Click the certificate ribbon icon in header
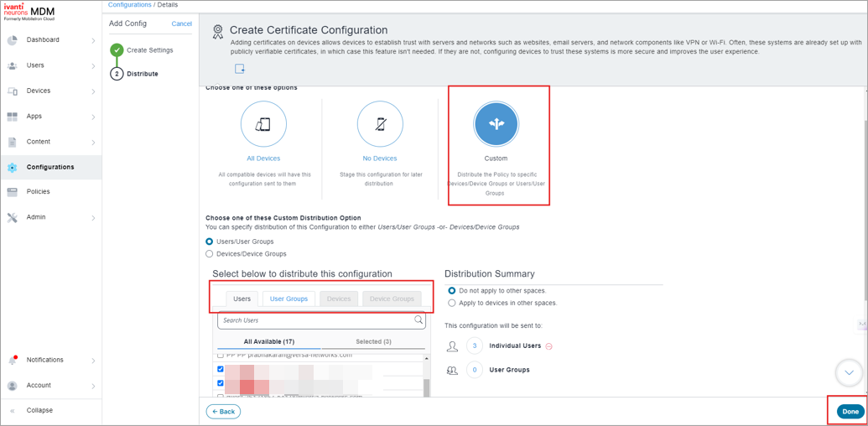 (218, 32)
